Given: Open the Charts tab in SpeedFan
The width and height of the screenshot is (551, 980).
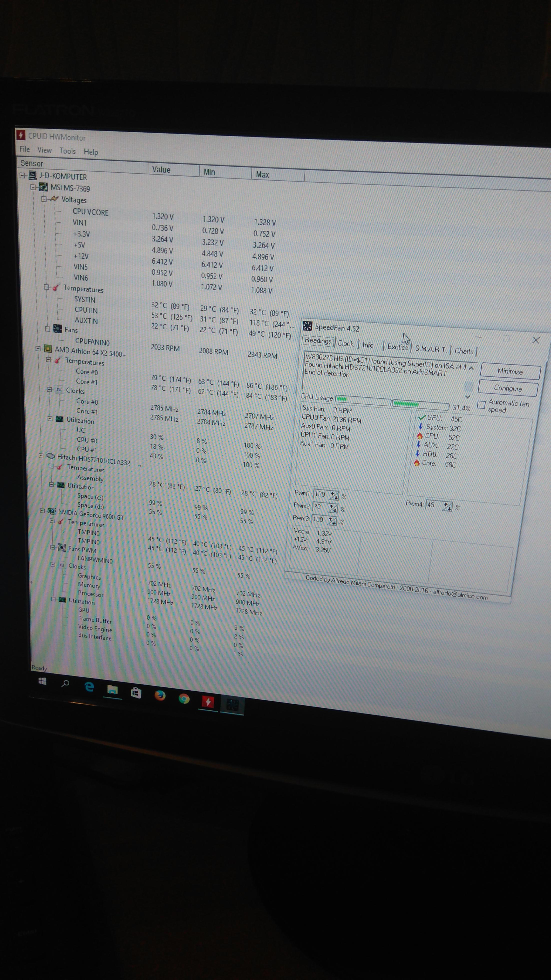Looking at the screenshot, I should pos(464,351).
